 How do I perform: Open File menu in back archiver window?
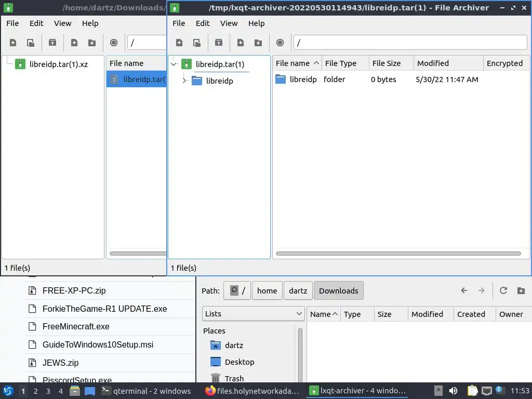click(12, 23)
